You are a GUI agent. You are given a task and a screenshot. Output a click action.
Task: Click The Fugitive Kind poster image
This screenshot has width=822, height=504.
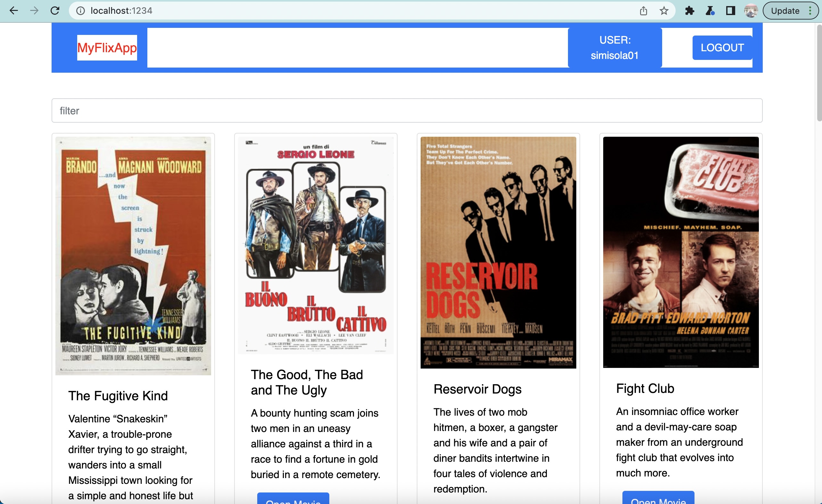(133, 256)
